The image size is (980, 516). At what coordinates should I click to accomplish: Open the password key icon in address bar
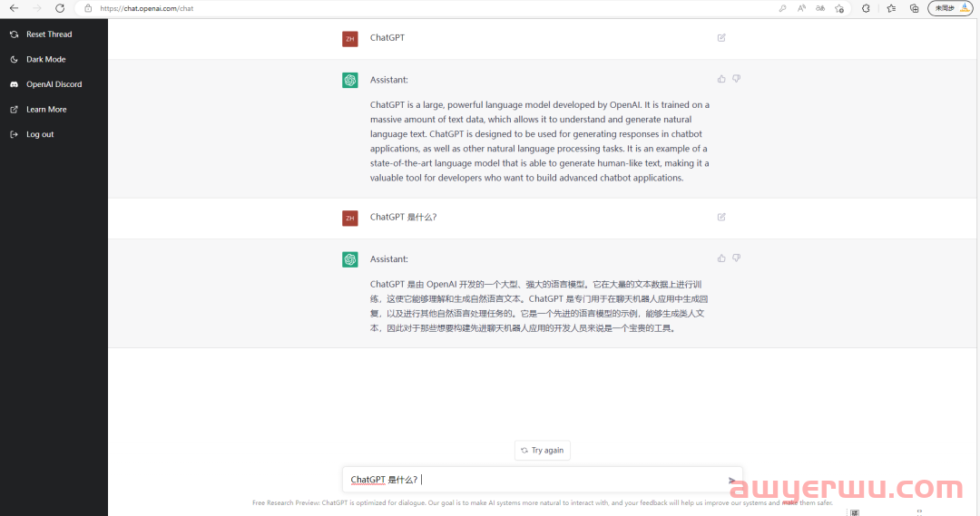pos(782,8)
